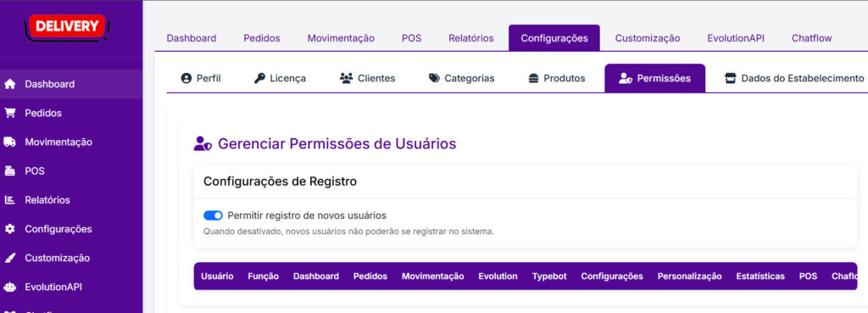This screenshot has width=868, height=313.
Task: Open the POS top tab
Action: pyautogui.click(x=411, y=38)
